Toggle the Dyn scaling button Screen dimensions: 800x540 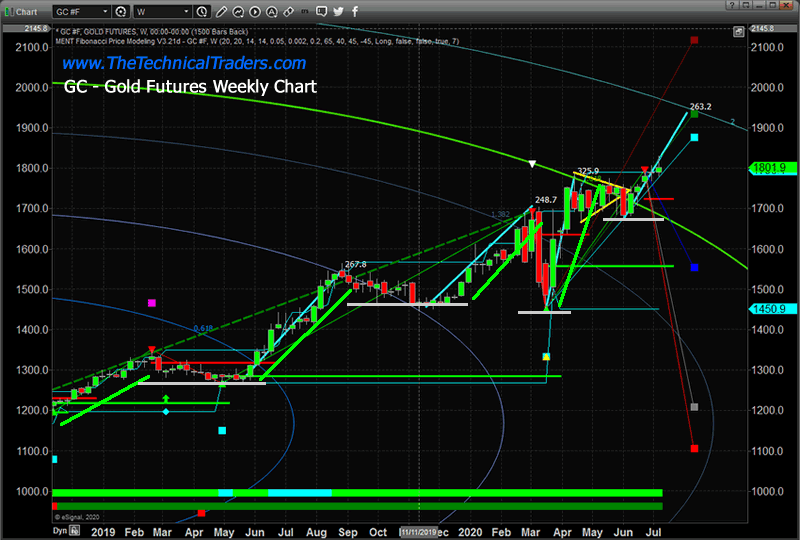(x=60, y=530)
